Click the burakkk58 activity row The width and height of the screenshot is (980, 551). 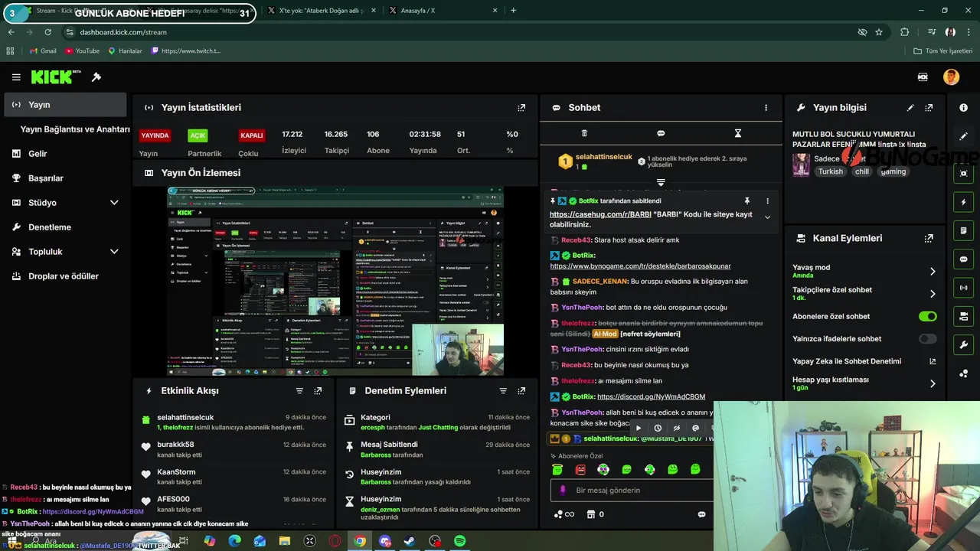[x=234, y=450]
